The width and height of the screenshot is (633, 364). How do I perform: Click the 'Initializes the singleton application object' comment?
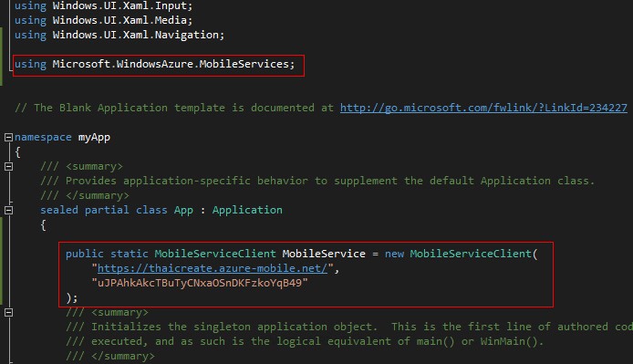point(349,327)
